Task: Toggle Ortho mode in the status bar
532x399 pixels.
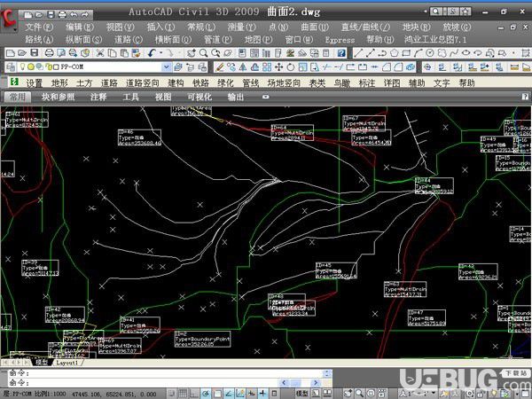Action: pyautogui.click(x=193, y=394)
